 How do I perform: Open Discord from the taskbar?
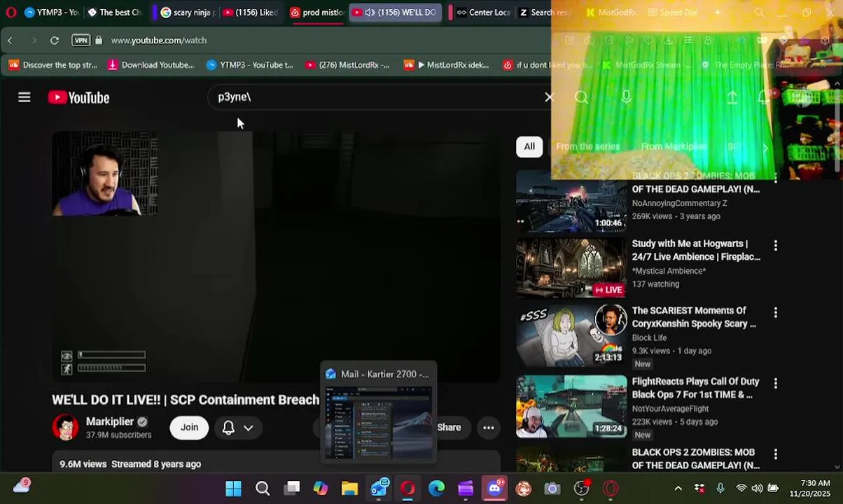[x=495, y=489]
